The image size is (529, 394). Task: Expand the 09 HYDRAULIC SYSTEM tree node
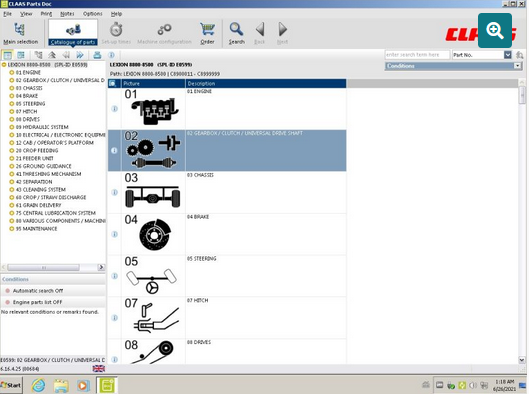pos(12,127)
